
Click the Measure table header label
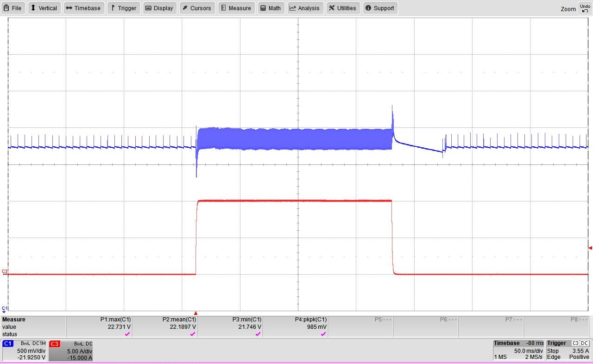click(x=14, y=320)
